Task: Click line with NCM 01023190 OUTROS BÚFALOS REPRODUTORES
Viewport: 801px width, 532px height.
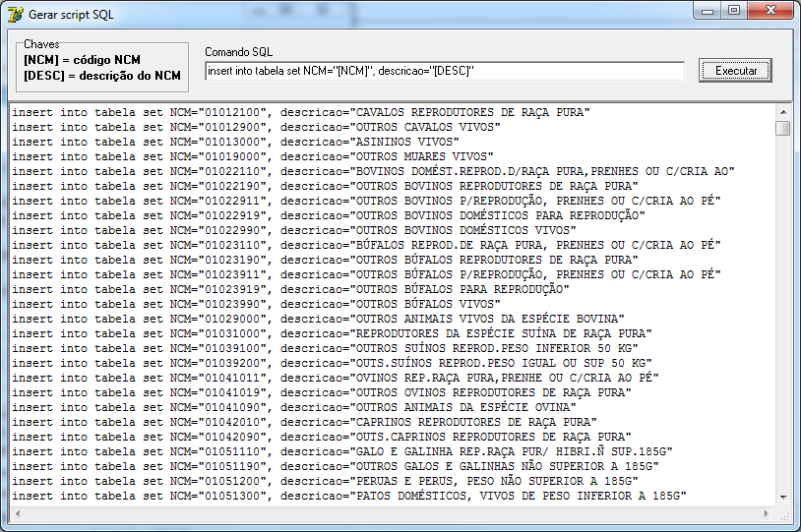Action: [325, 261]
